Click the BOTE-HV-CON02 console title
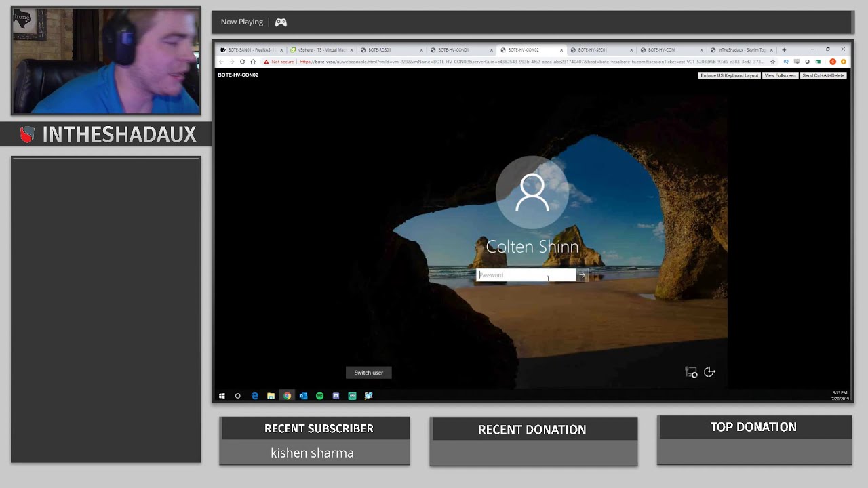Viewport: 868px width, 488px height. point(238,75)
